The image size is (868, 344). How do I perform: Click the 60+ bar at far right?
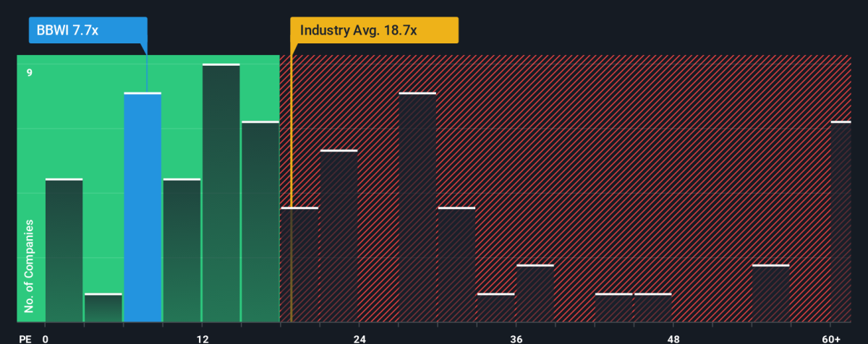tap(841, 222)
